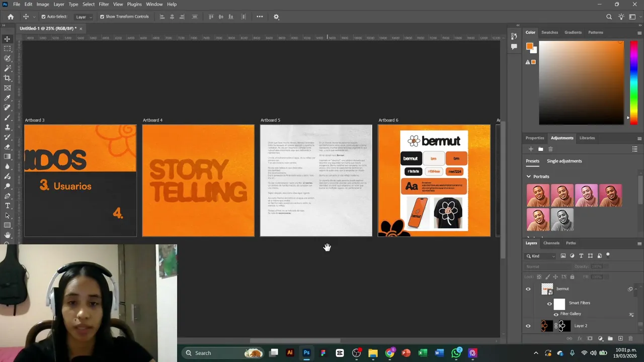Viewport: 644px width, 362px height.
Task: Pick a color in the Color field
Action: click(x=581, y=82)
